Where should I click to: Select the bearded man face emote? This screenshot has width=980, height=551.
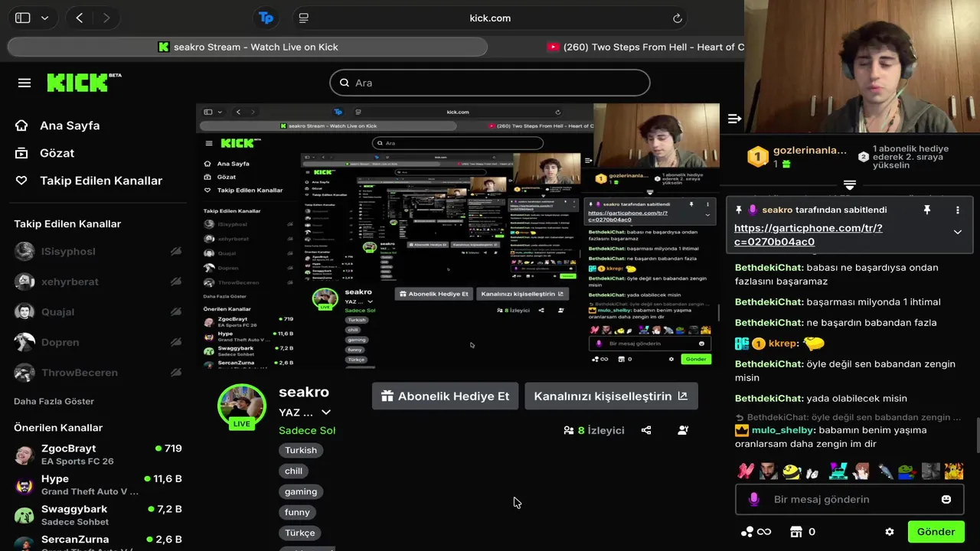pos(768,471)
